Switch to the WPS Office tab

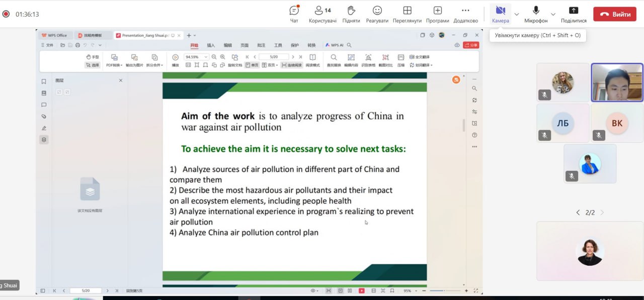pos(54,36)
